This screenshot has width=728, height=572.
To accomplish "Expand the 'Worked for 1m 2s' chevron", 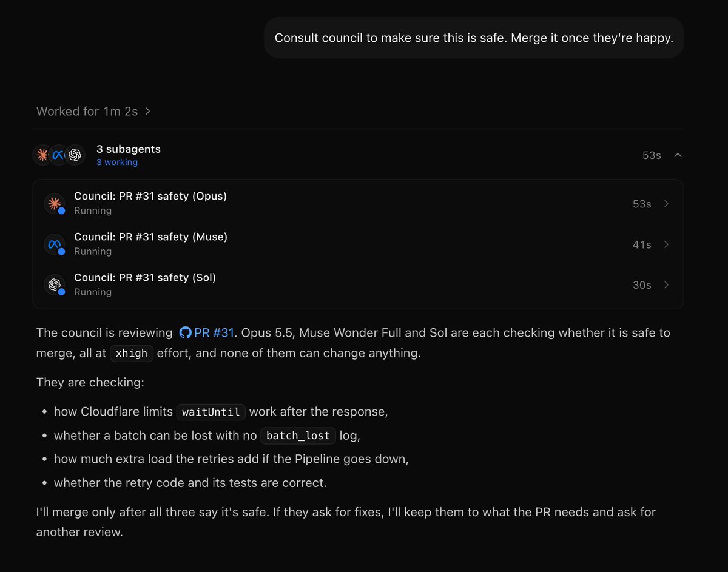I will pyautogui.click(x=148, y=112).
